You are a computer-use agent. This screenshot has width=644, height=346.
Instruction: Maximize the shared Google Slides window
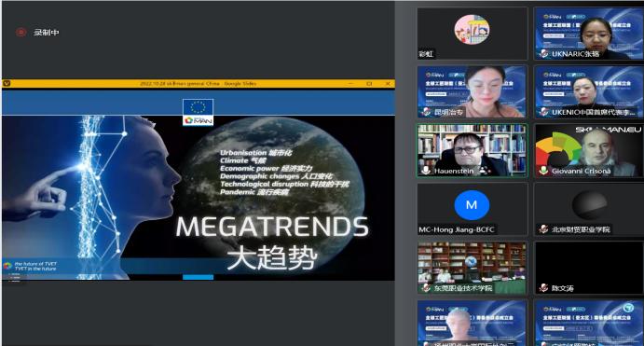[369, 83]
